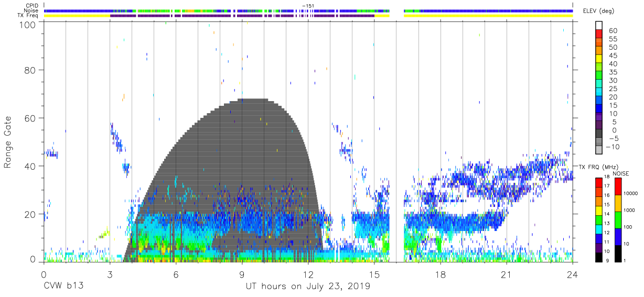Screen dimensions: 644x297
Task: Pick the light gray bottom ELEV colorbar segment
Action: tap(599, 150)
